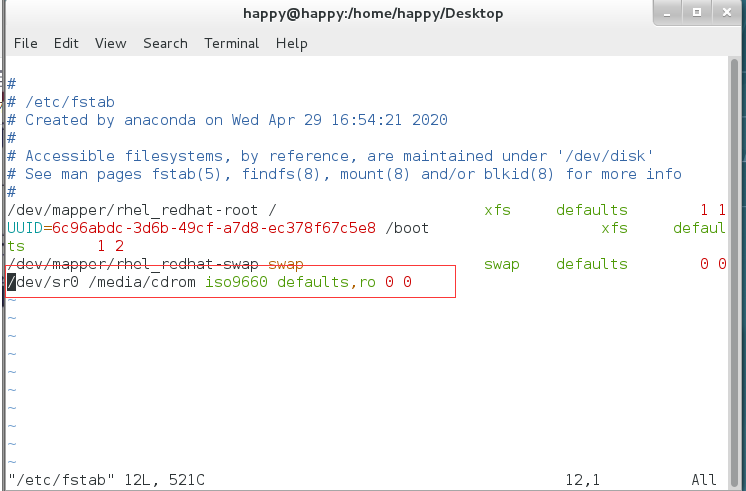This screenshot has width=746, height=491.
Task: Click the UUID value 6c96abdc-3d6b-49cf-a7d8-ec378f67c5e8
Action: 214,228
